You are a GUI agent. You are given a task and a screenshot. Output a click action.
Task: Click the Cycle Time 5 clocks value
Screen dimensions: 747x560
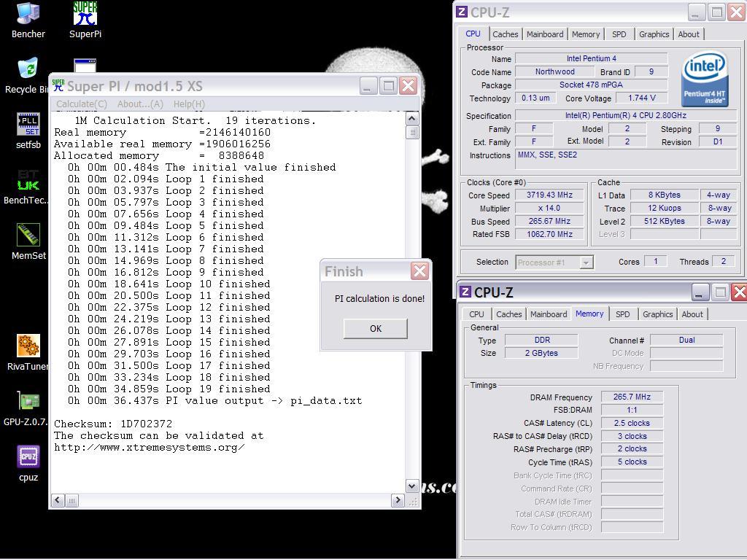click(632, 462)
